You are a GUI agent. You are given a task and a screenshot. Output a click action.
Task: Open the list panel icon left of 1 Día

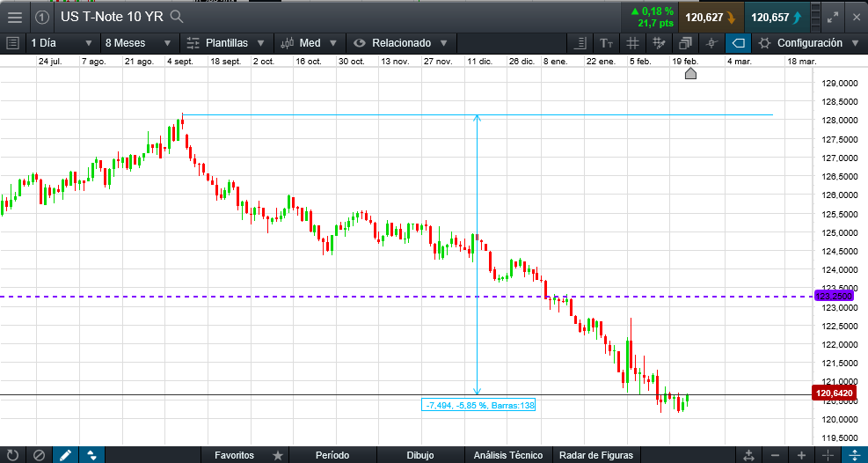coord(12,43)
